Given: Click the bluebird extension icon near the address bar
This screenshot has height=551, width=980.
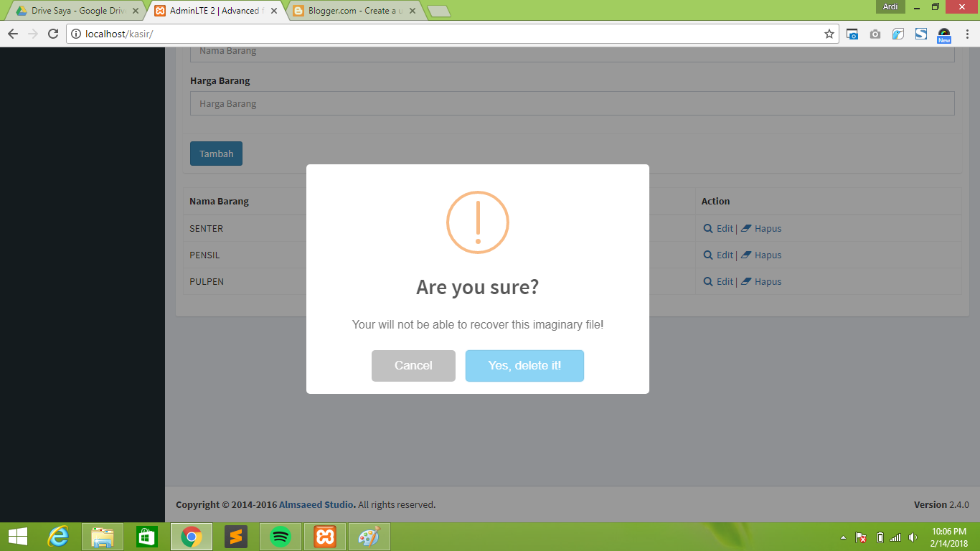Looking at the screenshot, I should click(x=897, y=34).
